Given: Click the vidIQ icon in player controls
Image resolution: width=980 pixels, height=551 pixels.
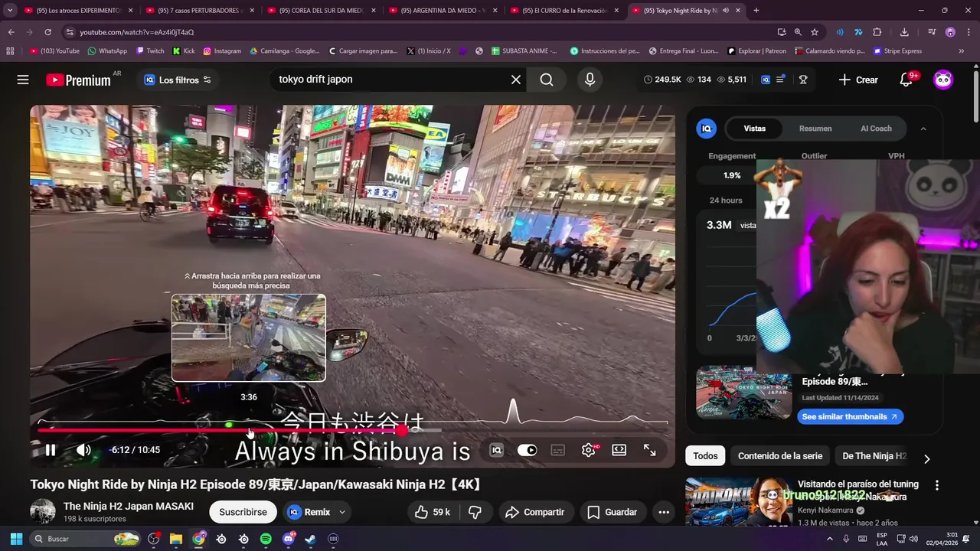Looking at the screenshot, I should tap(496, 450).
